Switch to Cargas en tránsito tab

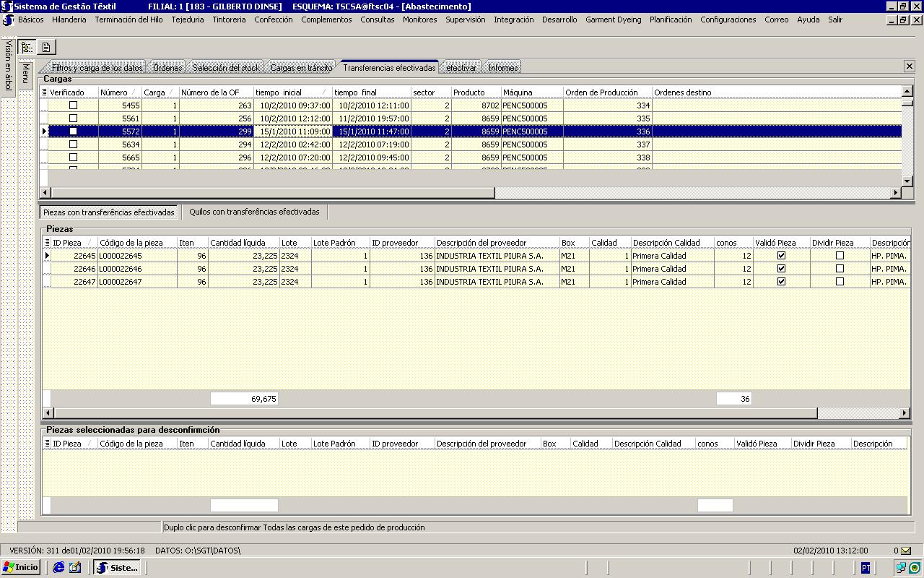pyautogui.click(x=301, y=68)
